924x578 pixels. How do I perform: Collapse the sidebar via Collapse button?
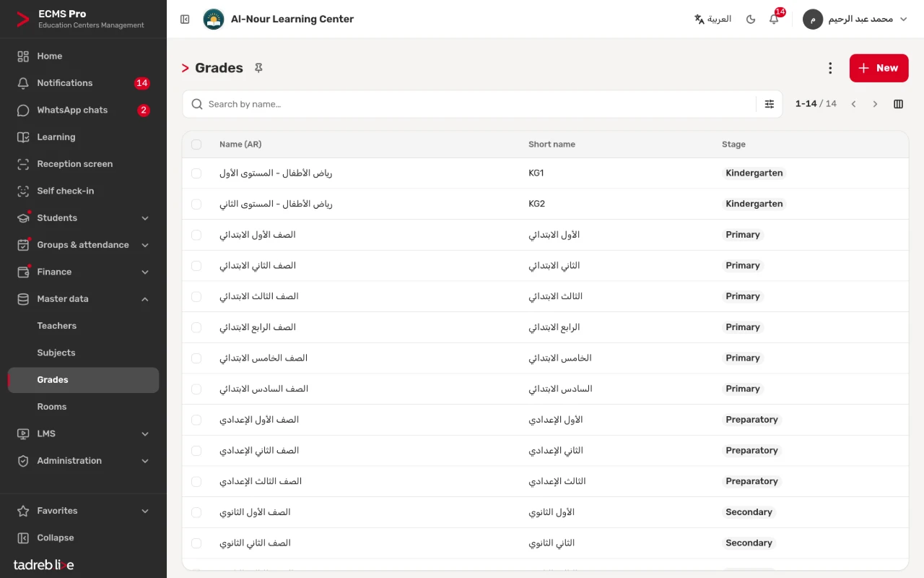coord(83,538)
